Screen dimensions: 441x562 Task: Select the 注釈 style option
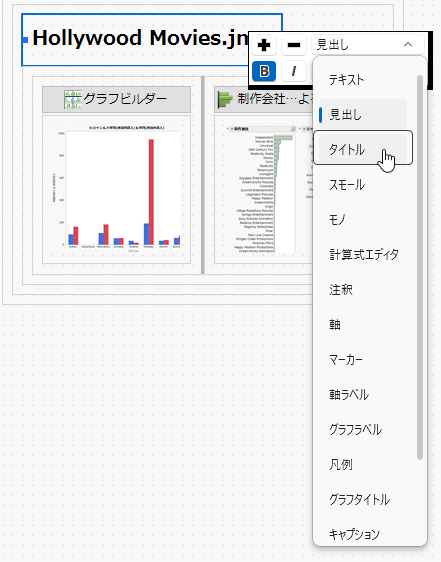coord(363,290)
